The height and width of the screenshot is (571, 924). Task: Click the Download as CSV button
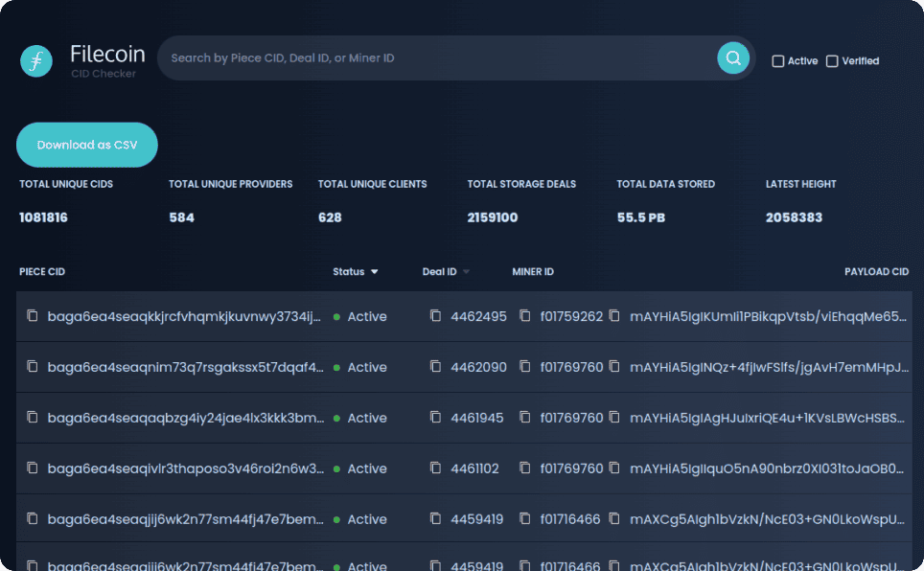point(87,145)
